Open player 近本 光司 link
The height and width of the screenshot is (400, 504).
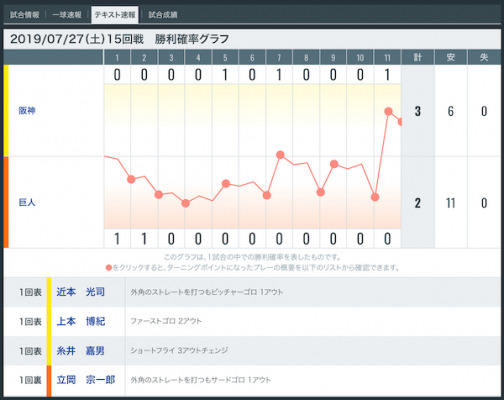[81, 292]
